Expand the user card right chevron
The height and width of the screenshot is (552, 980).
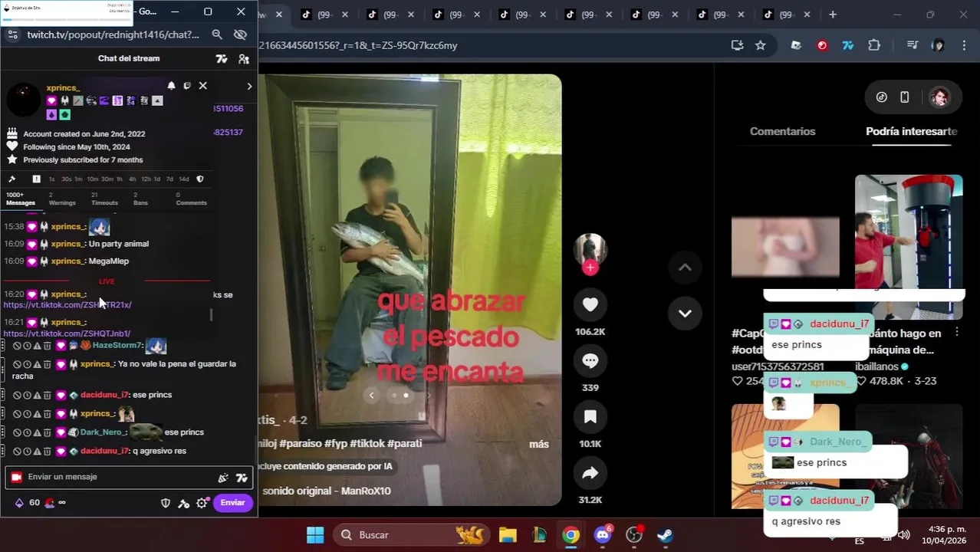(x=249, y=86)
